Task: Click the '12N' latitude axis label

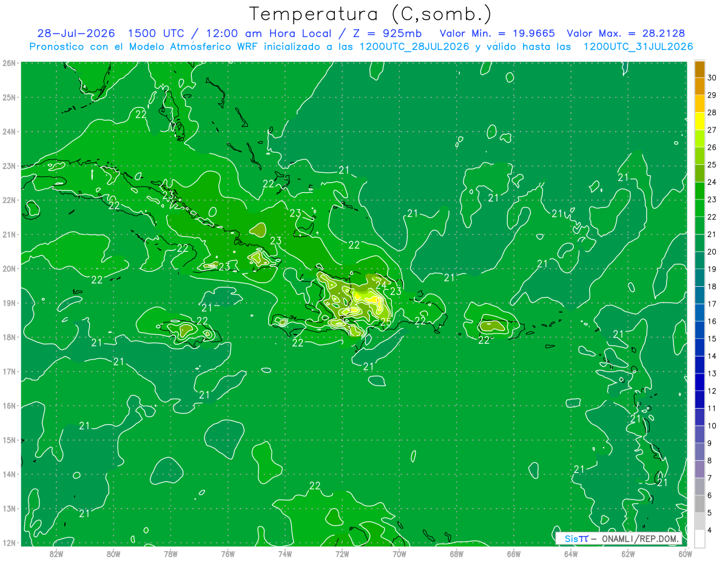Action: point(9,543)
